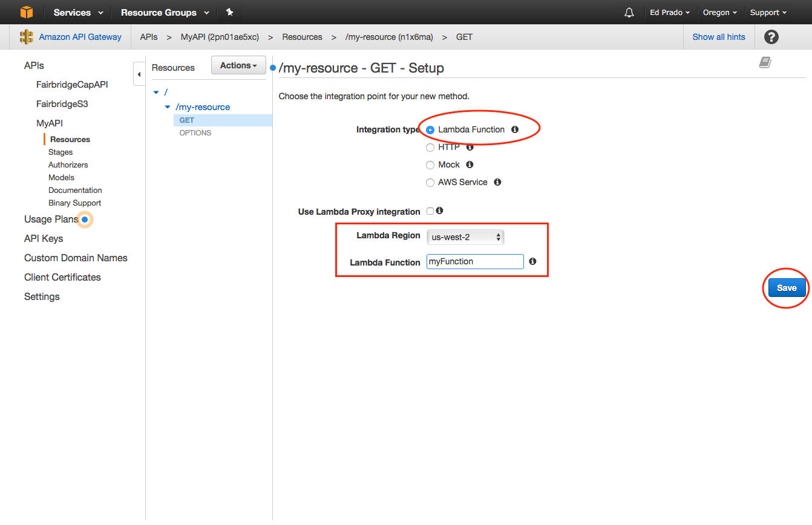Collapse the /my-resource tree node
Screen dimensions: 812x525
coord(168,107)
